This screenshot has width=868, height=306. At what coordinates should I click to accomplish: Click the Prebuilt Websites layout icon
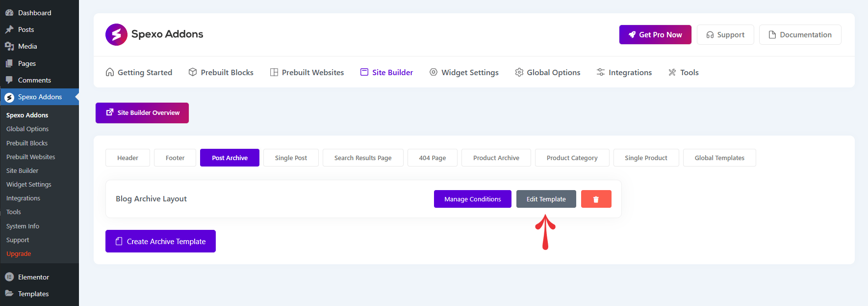point(274,72)
